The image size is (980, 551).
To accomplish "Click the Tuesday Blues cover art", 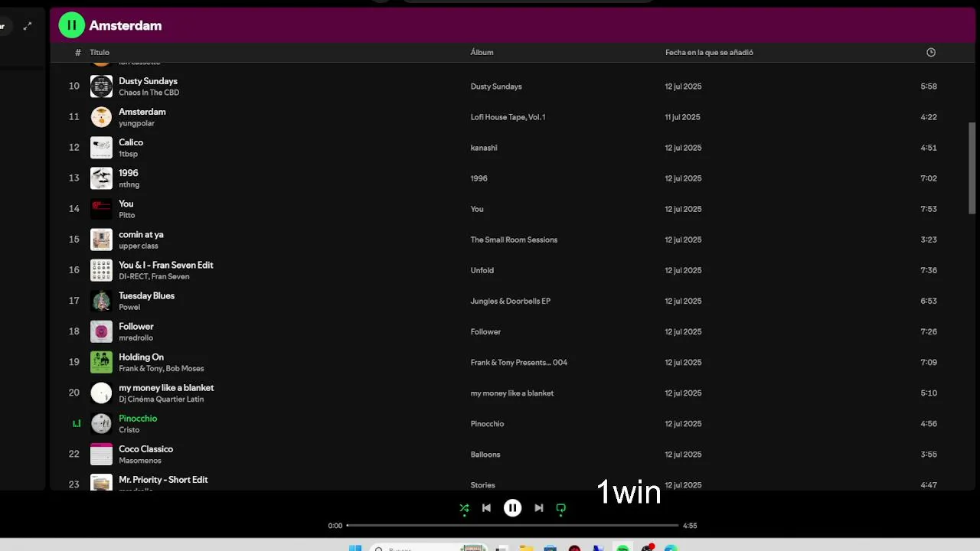I will point(101,301).
